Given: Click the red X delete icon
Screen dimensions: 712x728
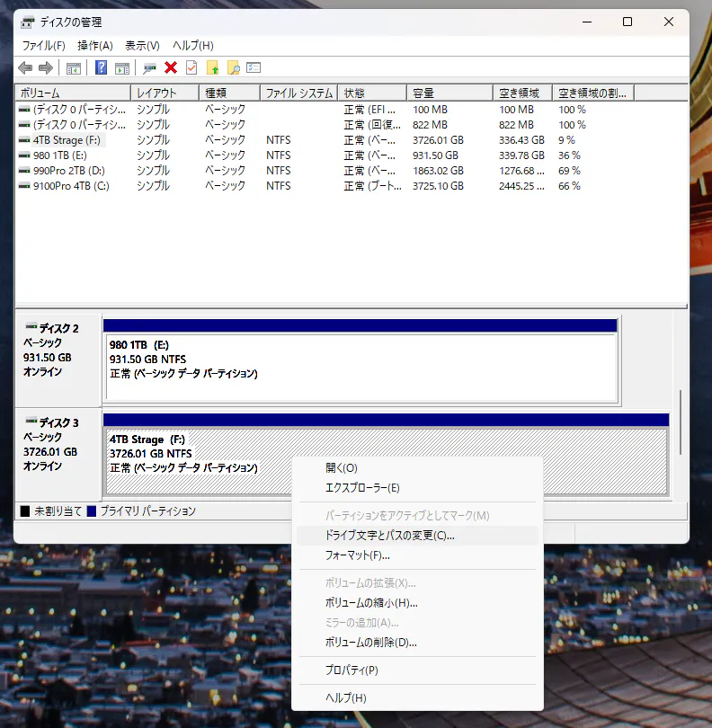Looking at the screenshot, I should point(171,67).
